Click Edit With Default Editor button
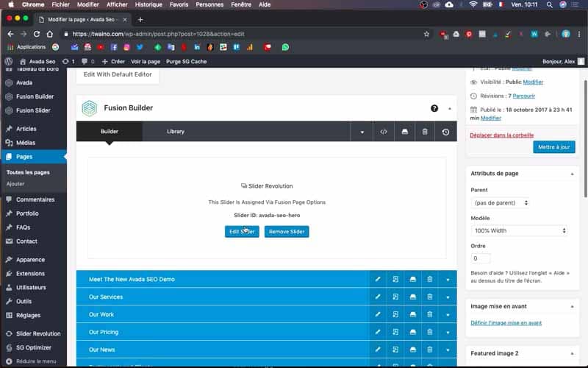The image size is (588, 368). tap(118, 74)
